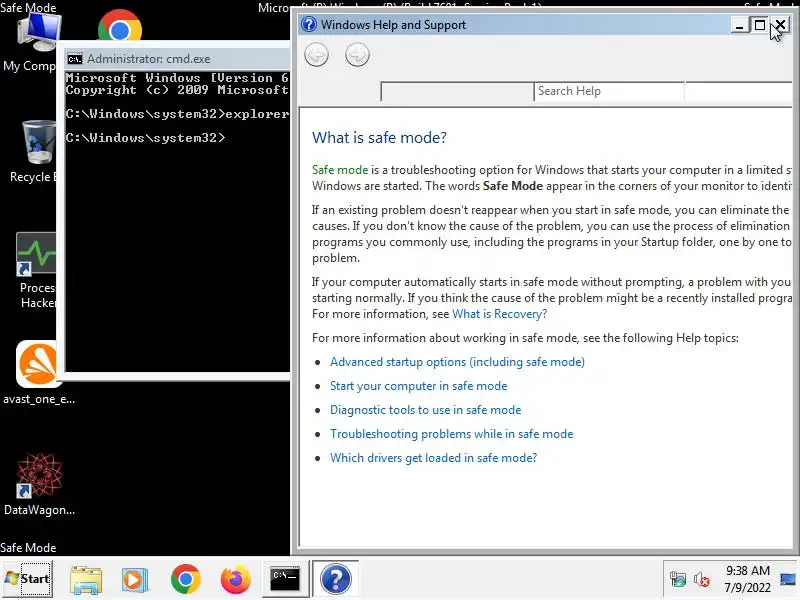The height and width of the screenshot is (600, 800).
Task: Open the clock showing 9:38 AM
Action: (x=747, y=579)
